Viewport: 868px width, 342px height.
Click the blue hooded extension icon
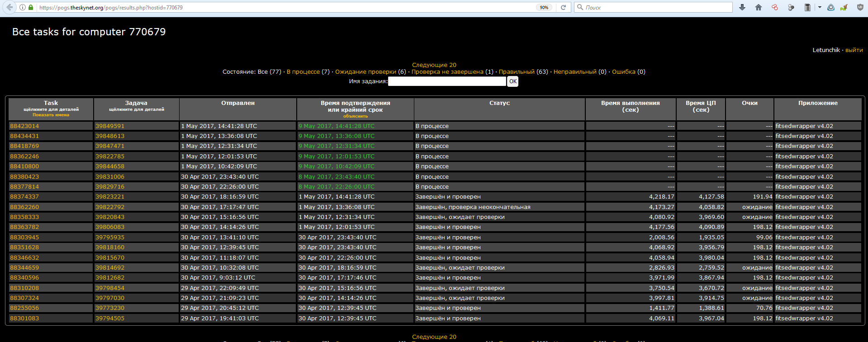(x=831, y=7)
